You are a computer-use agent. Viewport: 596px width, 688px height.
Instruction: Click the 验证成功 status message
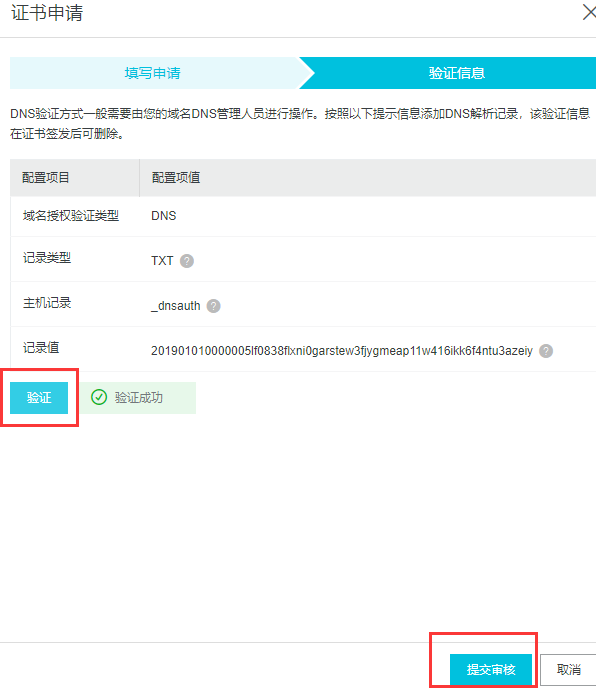[x=138, y=398]
